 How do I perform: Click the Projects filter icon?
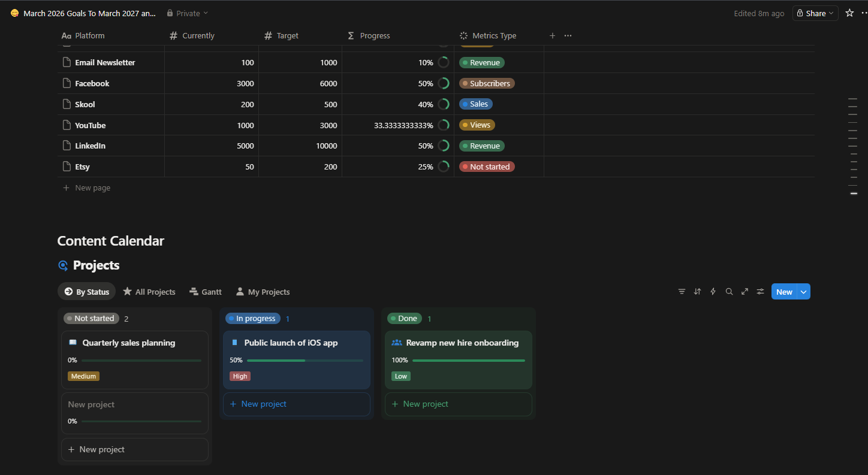click(x=682, y=292)
